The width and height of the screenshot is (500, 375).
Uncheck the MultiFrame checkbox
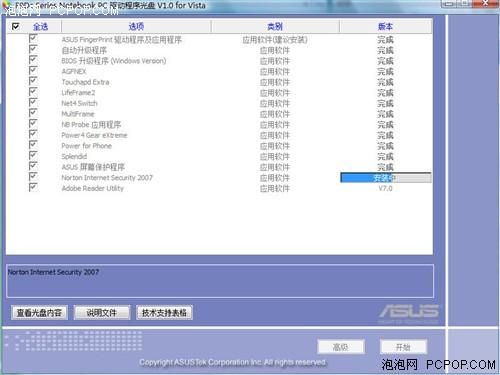[33, 113]
